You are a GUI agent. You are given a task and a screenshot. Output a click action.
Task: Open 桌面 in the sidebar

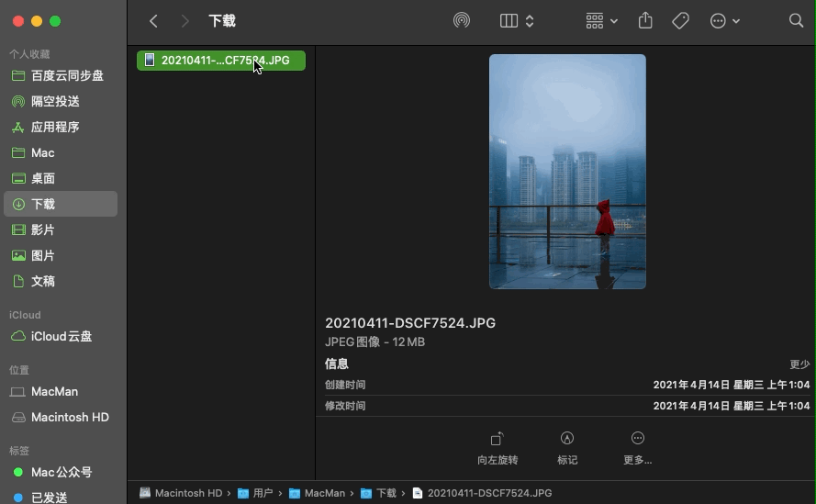(61, 178)
